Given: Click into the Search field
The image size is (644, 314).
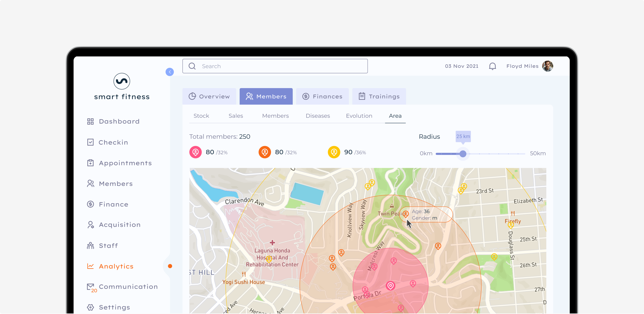Looking at the screenshot, I should (275, 66).
